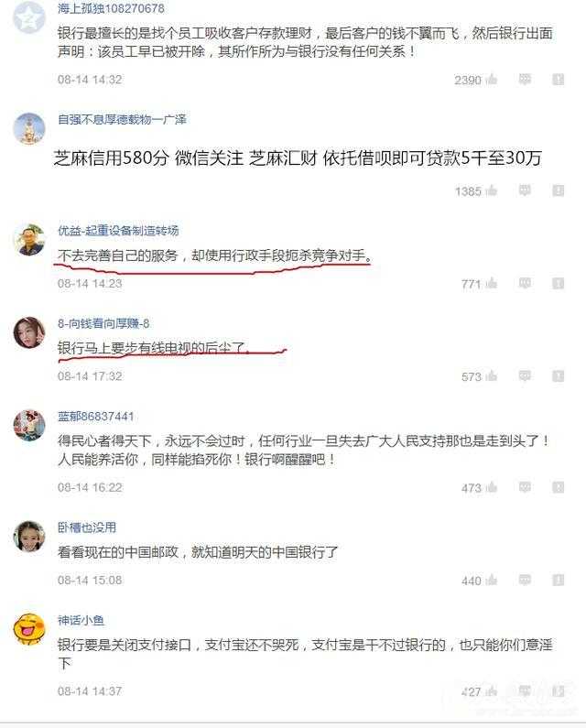The height and width of the screenshot is (728, 586).
Task: Report the comment by 海上孤独108270678
Action: click(559, 80)
